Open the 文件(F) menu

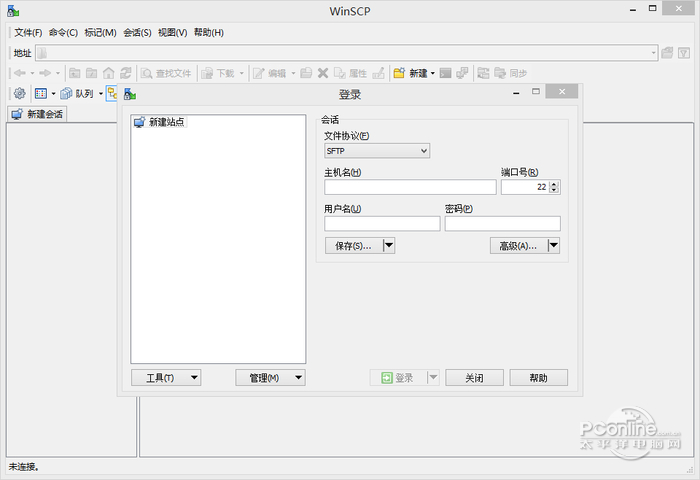pos(28,33)
